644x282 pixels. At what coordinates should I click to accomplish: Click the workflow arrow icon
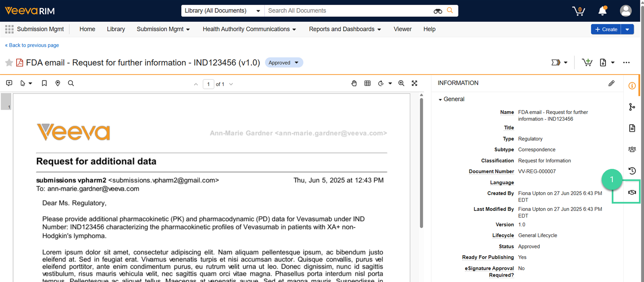(556, 63)
